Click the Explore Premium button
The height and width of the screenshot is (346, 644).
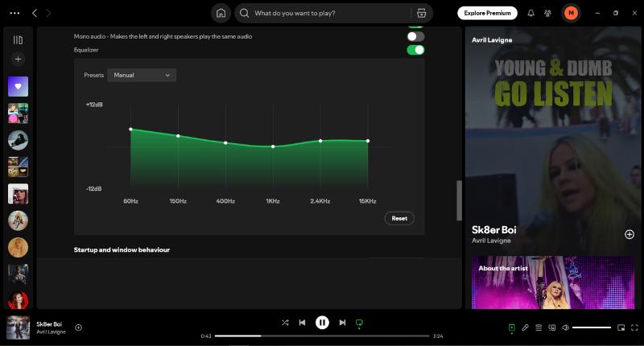pos(487,13)
